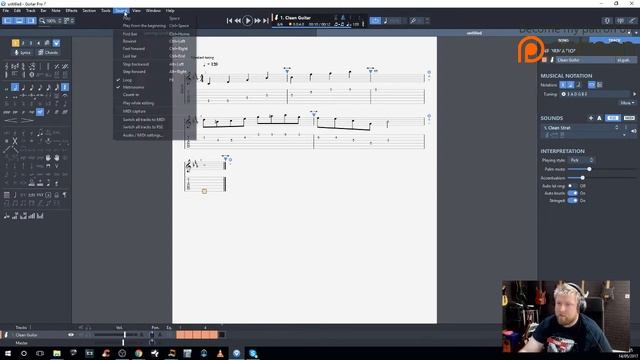This screenshot has height=360, width=640.
Task: Click the rewind button in transport
Action: pyautogui.click(x=238, y=20)
